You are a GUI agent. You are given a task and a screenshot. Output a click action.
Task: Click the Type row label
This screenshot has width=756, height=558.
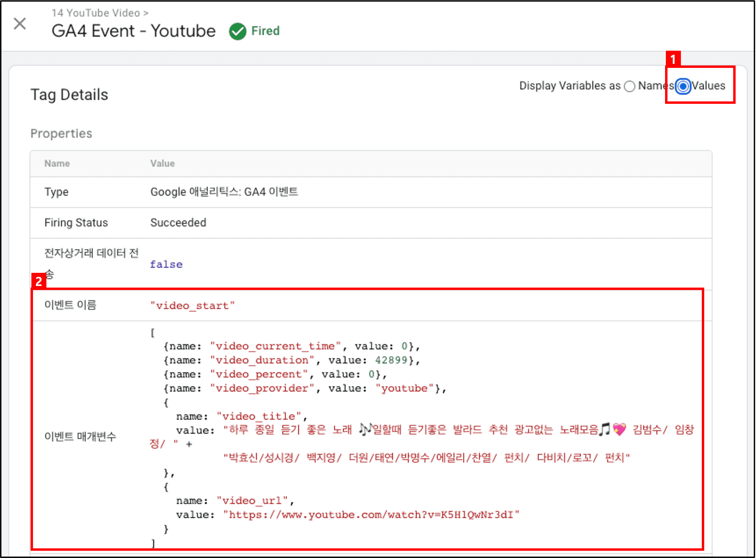[x=56, y=192]
